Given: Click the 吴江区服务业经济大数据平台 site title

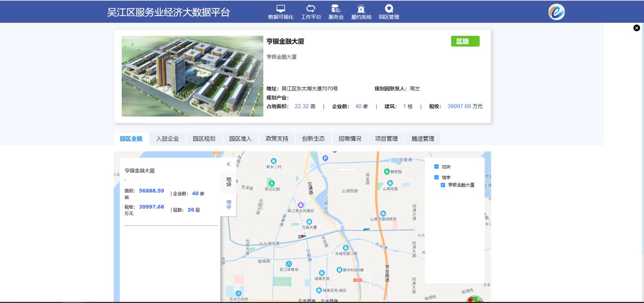Looking at the screenshot, I should click(168, 12).
